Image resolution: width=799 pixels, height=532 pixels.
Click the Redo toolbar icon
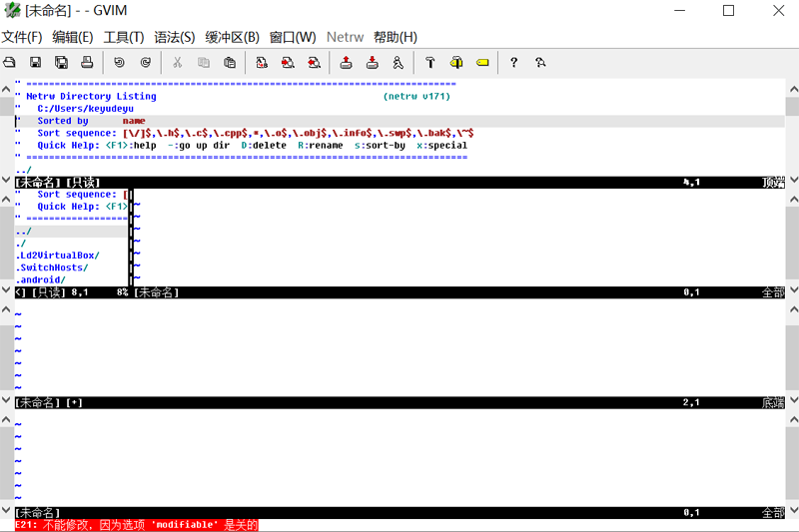pos(145,63)
